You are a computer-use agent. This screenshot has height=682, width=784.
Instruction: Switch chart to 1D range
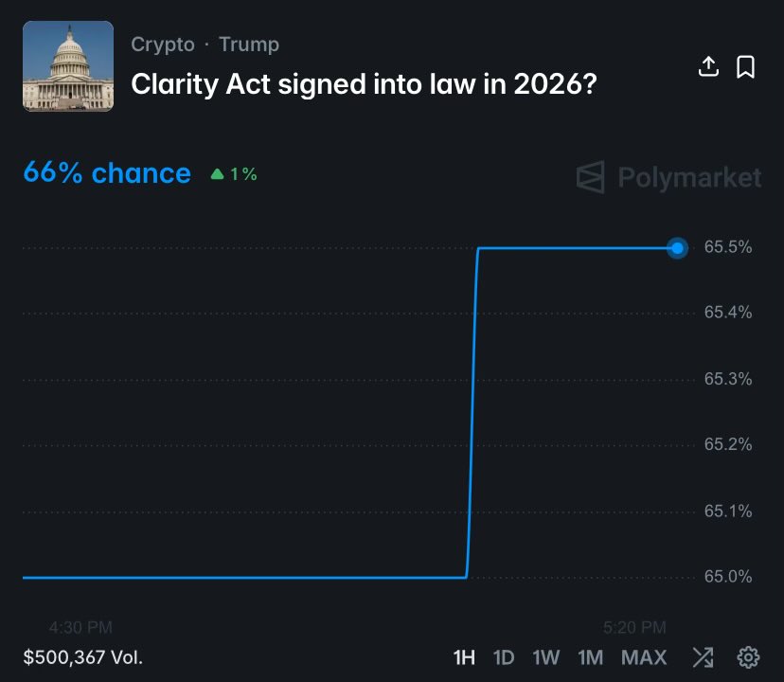504,656
